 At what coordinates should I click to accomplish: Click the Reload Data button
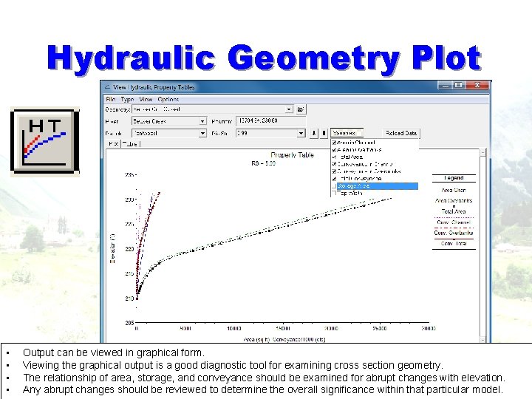coord(401,133)
